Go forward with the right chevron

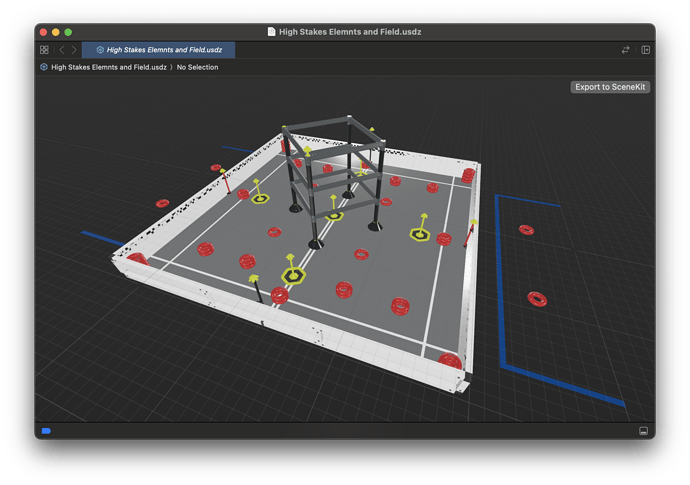click(x=74, y=50)
